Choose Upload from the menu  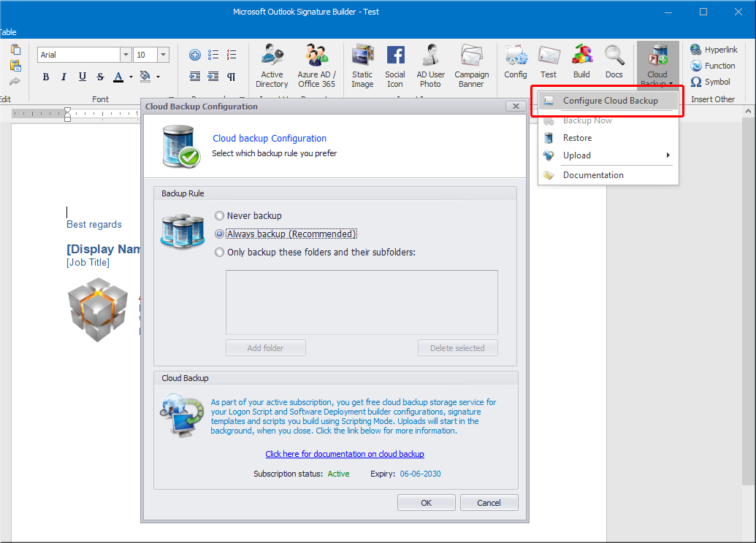click(x=608, y=155)
